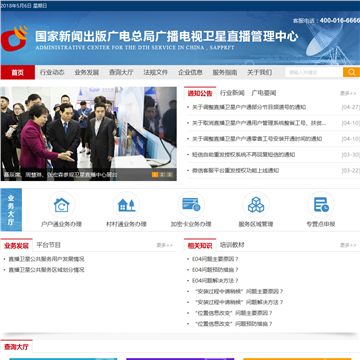Select the 通知公告 tab
360x360 pixels.
pyautogui.click(x=200, y=93)
